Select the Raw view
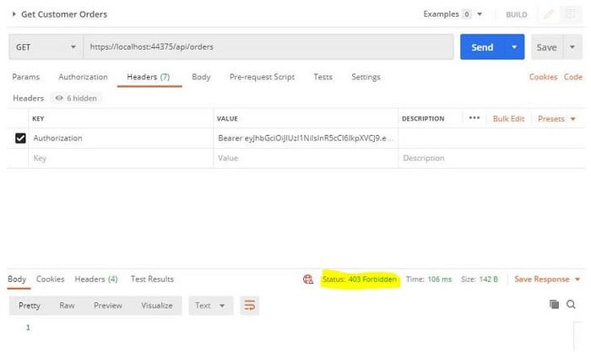 (x=67, y=306)
